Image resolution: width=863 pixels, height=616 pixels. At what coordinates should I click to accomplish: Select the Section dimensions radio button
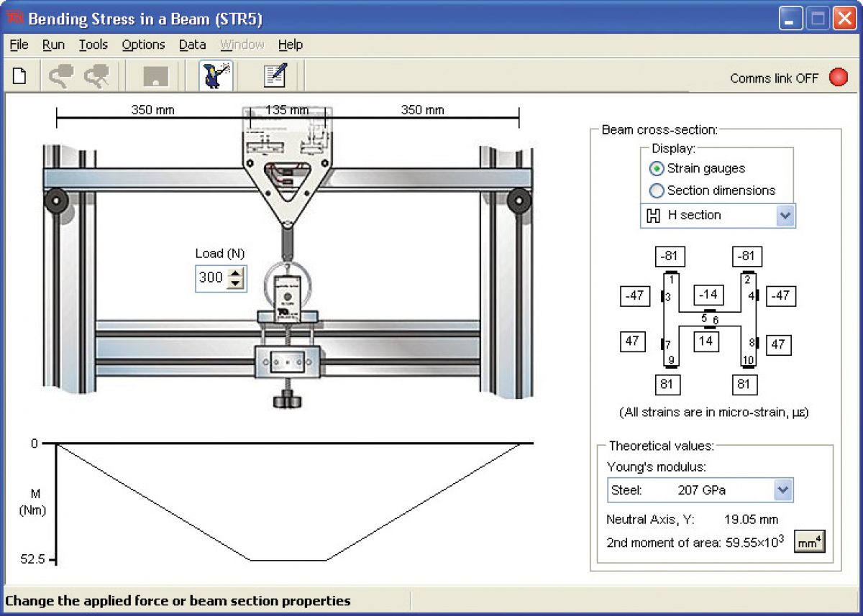656,190
